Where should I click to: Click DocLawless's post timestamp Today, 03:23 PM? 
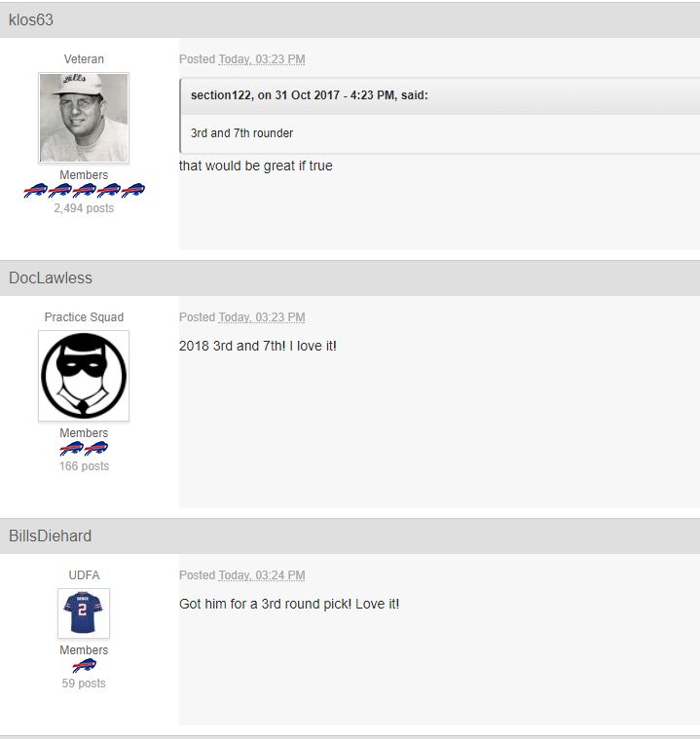pyautogui.click(x=262, y=317)
